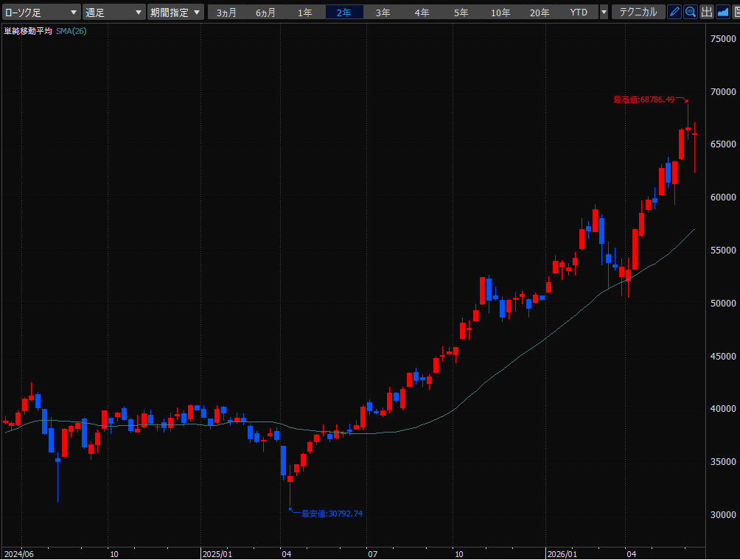Click the 2024/06 date axis label
This screenshot has width=740, height=560.
[19, 554]
